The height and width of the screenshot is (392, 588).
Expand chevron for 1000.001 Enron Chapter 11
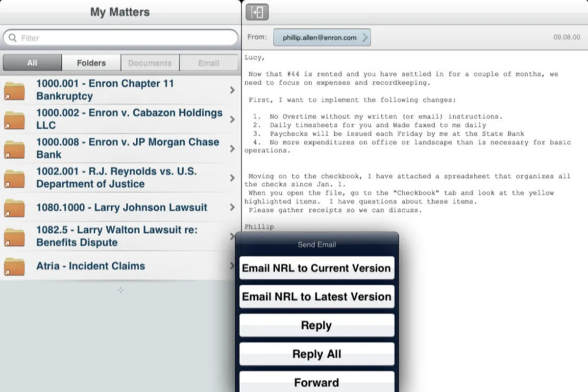tap(232, 90)
